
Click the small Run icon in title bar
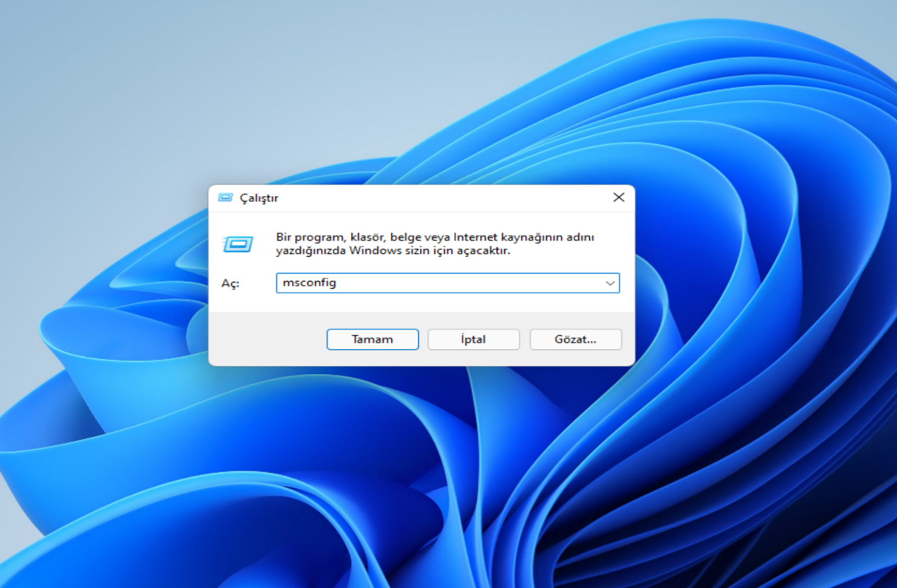point(225,197)
